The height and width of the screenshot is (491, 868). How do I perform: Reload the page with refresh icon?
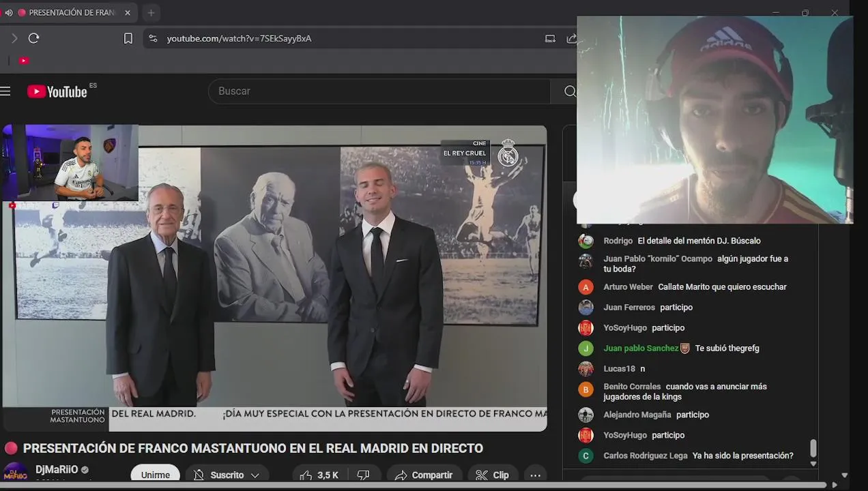(x=33, y=38)
